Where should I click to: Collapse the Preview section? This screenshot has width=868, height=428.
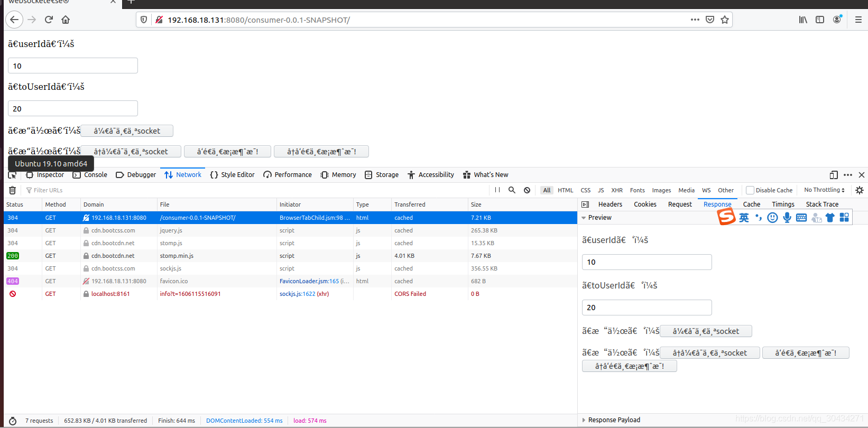click(584, 218)
